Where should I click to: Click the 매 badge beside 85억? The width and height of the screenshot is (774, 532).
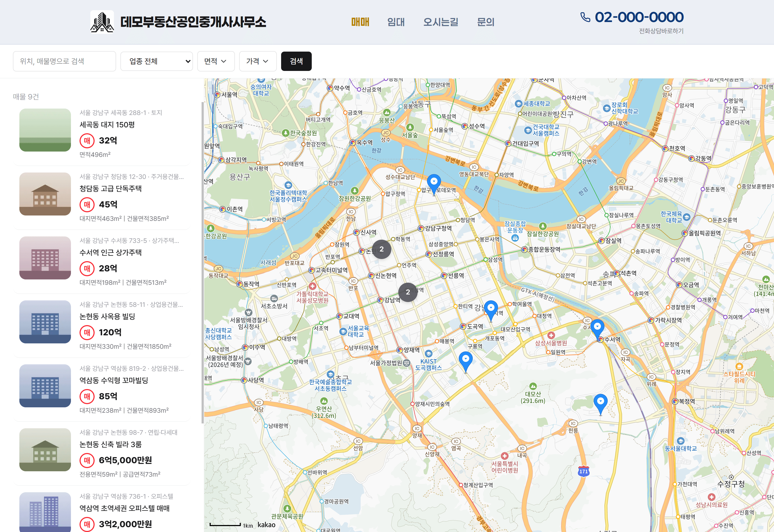pyautogui.click(x=87, y=396)
